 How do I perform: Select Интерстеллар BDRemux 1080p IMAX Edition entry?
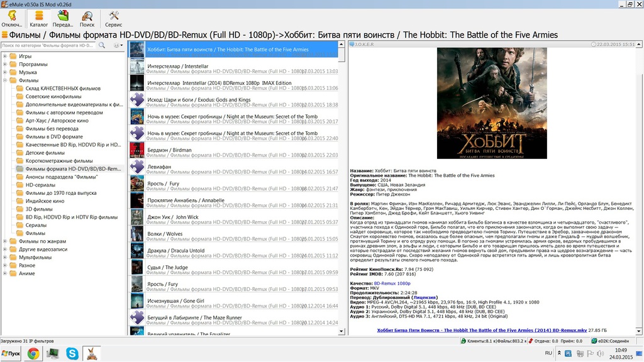click(x=233, y=83)
